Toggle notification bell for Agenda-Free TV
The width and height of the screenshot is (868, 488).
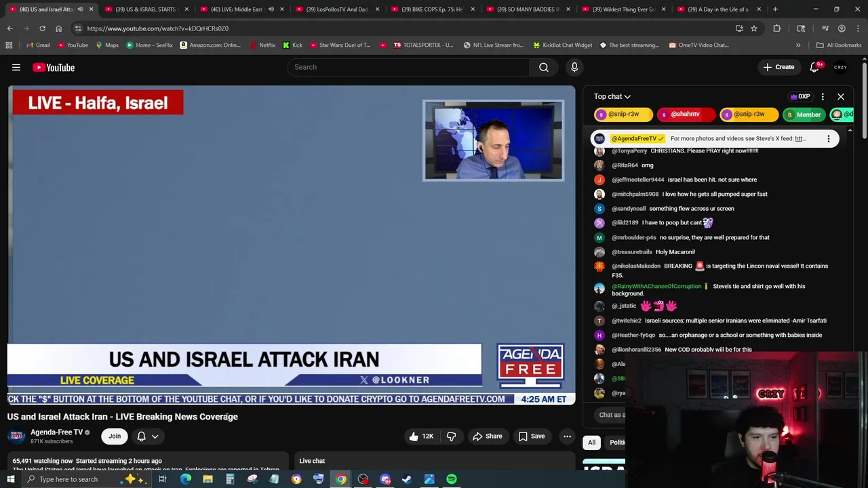coord(148,436)
